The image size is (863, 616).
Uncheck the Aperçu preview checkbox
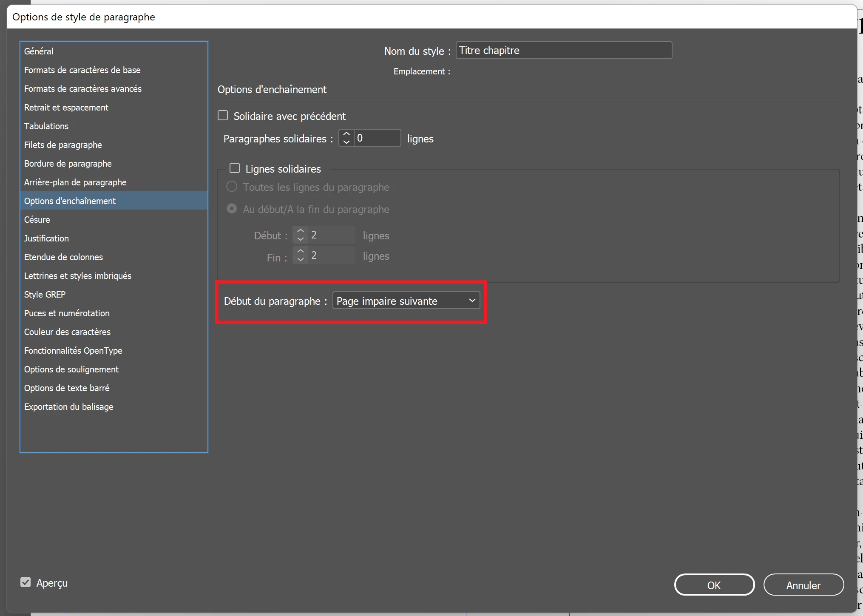coord(26,582)
